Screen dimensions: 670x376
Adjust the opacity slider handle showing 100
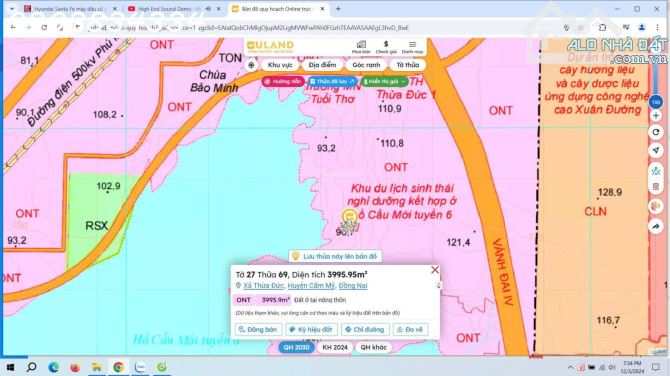point(655,102)
